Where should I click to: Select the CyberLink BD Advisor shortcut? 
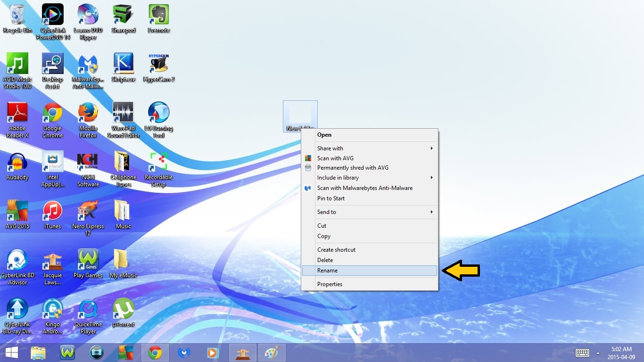(x=17, y=267)
